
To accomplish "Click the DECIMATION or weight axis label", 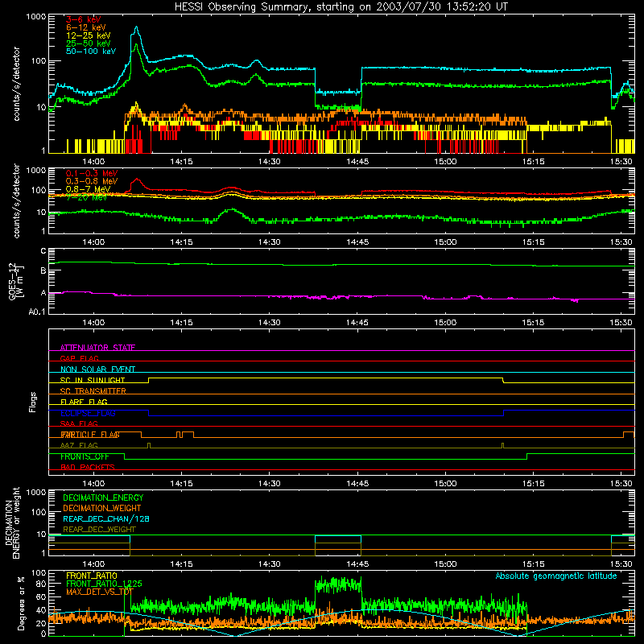I will pyautogui.click(x=12, y=523).
